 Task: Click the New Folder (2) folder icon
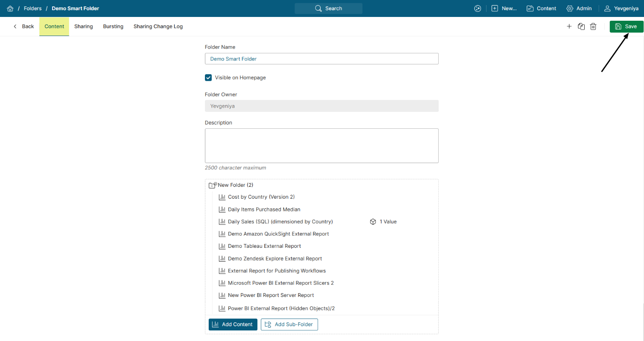[x=213, y=185]
